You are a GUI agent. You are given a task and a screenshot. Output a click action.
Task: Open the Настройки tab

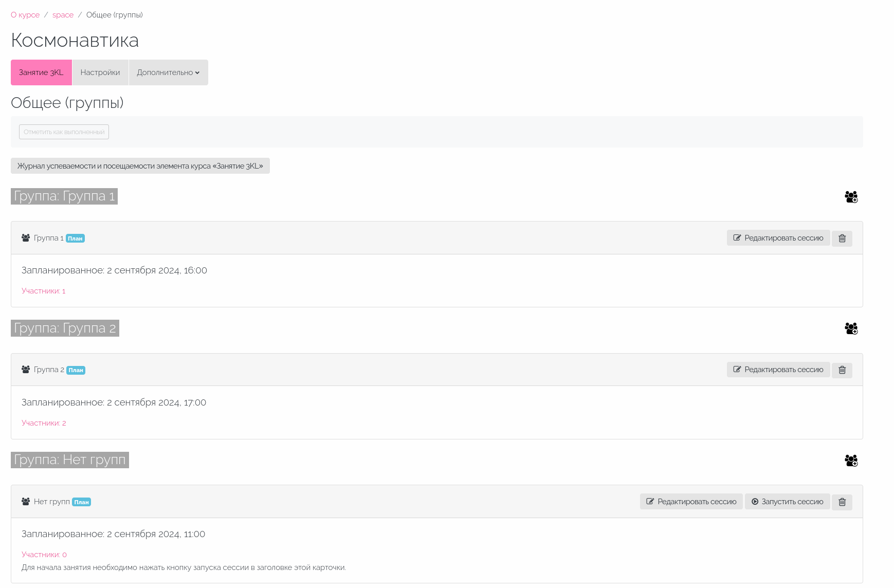(100, 72)
